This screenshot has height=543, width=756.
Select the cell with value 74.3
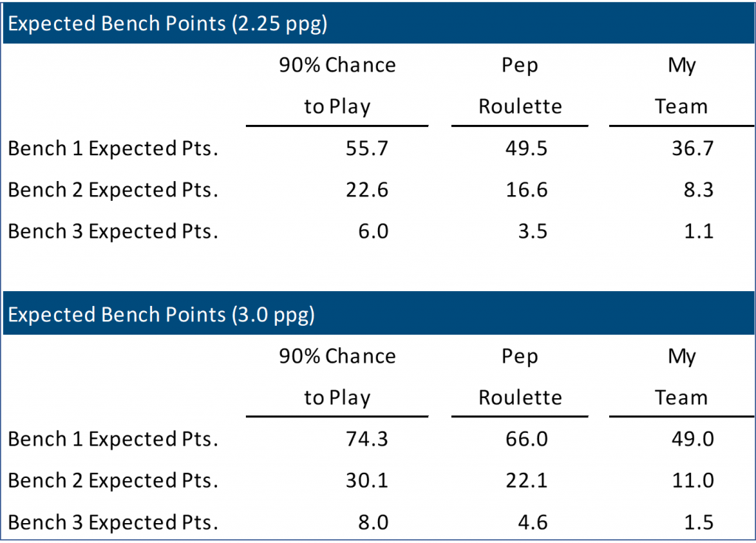pos(367,440)
